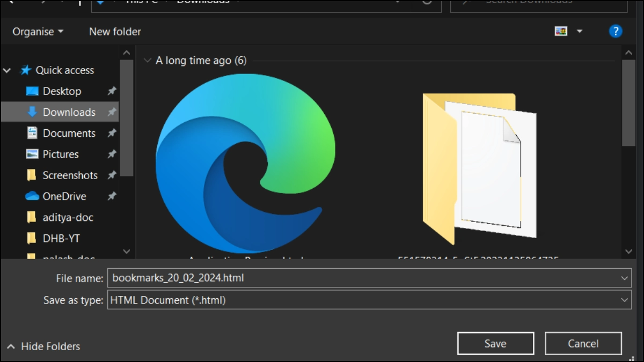The height and width of the screenshot is (362, 644).
Task: Open the view options dropdown arrow
Action: [x=580, y=32]
